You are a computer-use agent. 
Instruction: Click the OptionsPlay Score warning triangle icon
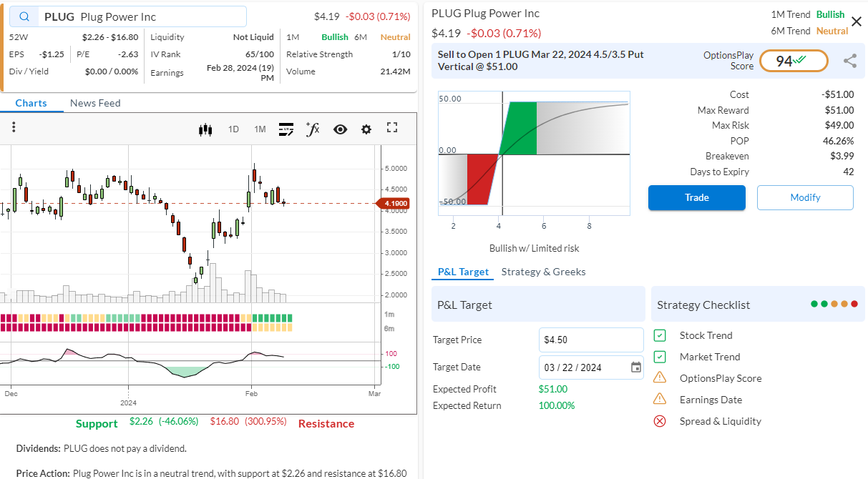tap(660, 377)
